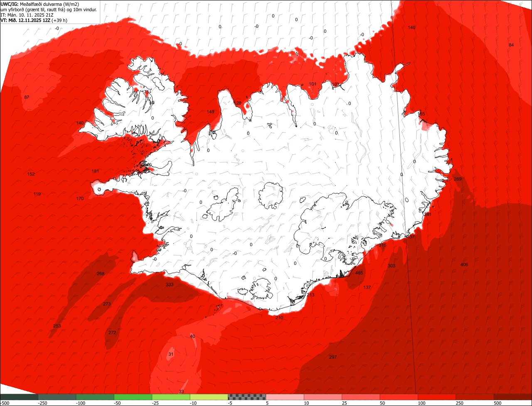Click the map value "128" on the north coast
Image resolution: width=532 pixels, height=406 pixels.
tap(238, 103)
